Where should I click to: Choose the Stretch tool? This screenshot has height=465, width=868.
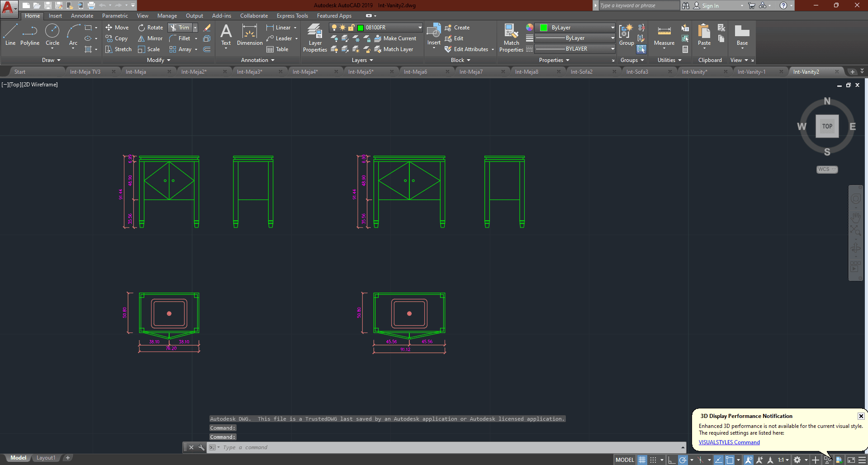coord(118,49)
